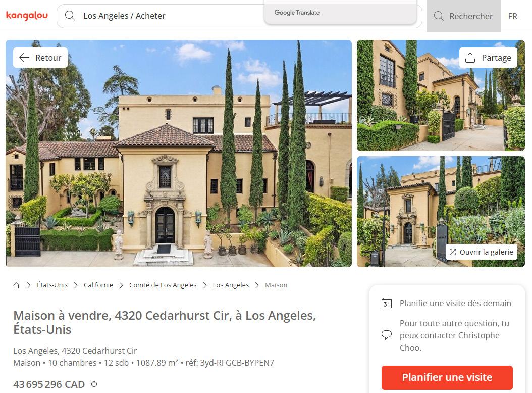532x393 pixels.
Task: Click the Rechercher search button
Action: click(x=463, y=16)
